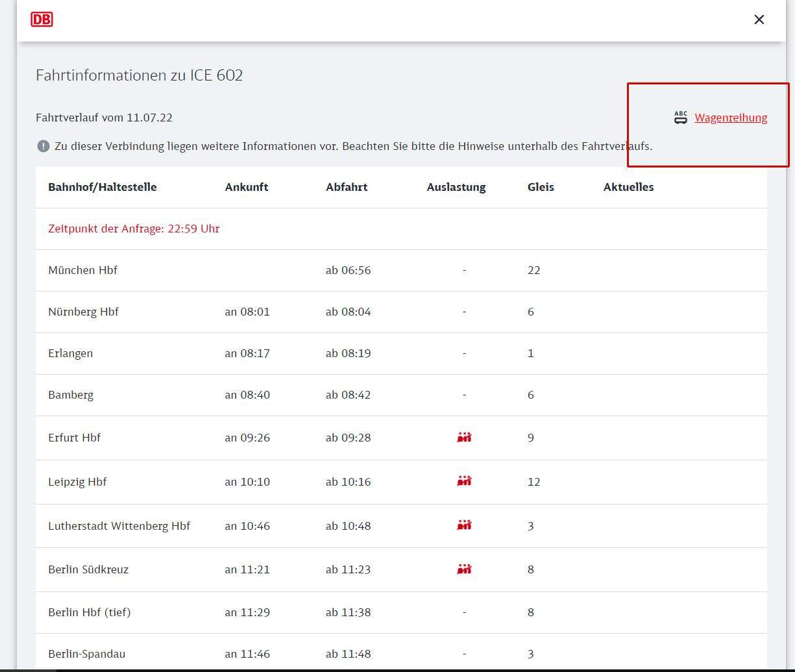Click Berlin Südkreuz arrival 'an 11:21'
Image resolution: width=795 pixels, height=672 pixels.
[247, 569]
